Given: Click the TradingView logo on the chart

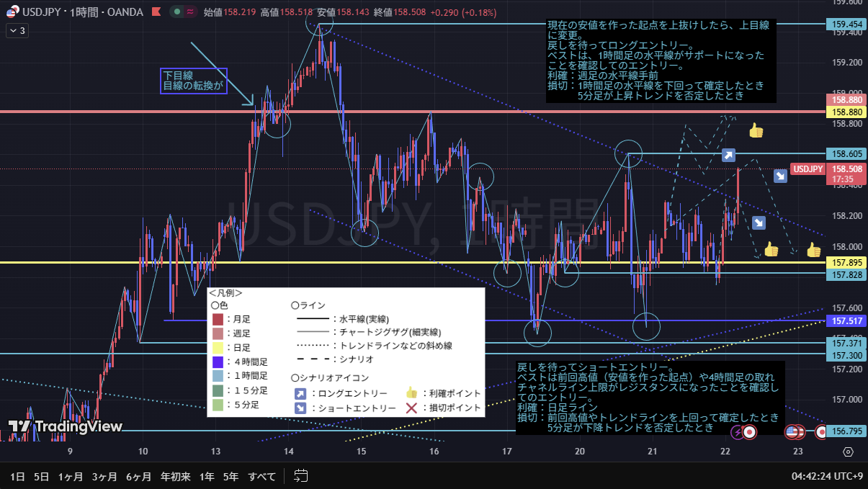Looking at the screenshot, I should [x=65, y=426].
